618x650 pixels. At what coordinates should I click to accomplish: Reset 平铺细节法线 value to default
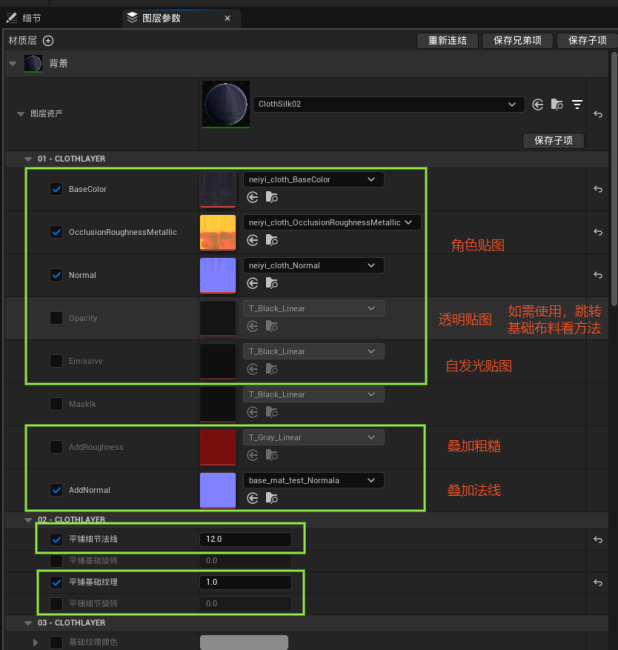coord(597,540)
